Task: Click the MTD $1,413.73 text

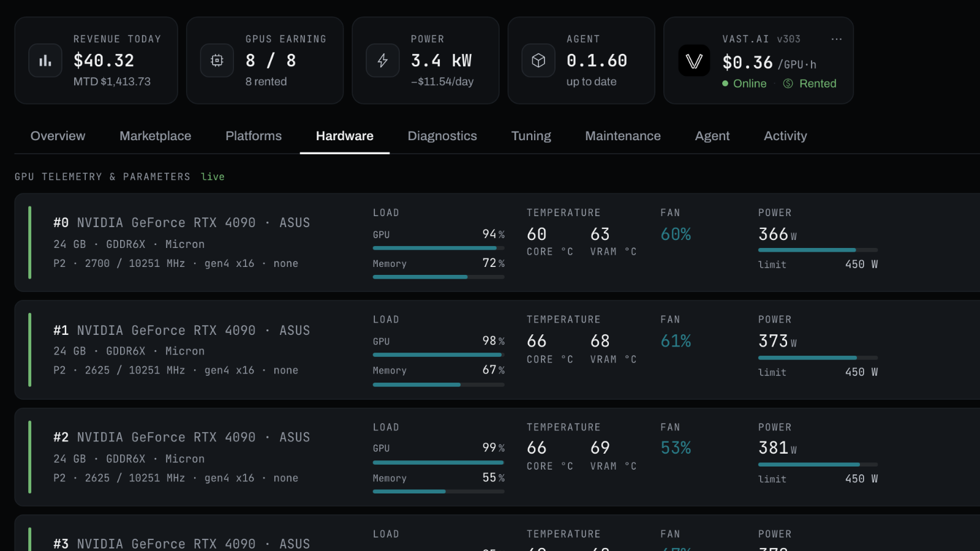Action: click(112, 81)
